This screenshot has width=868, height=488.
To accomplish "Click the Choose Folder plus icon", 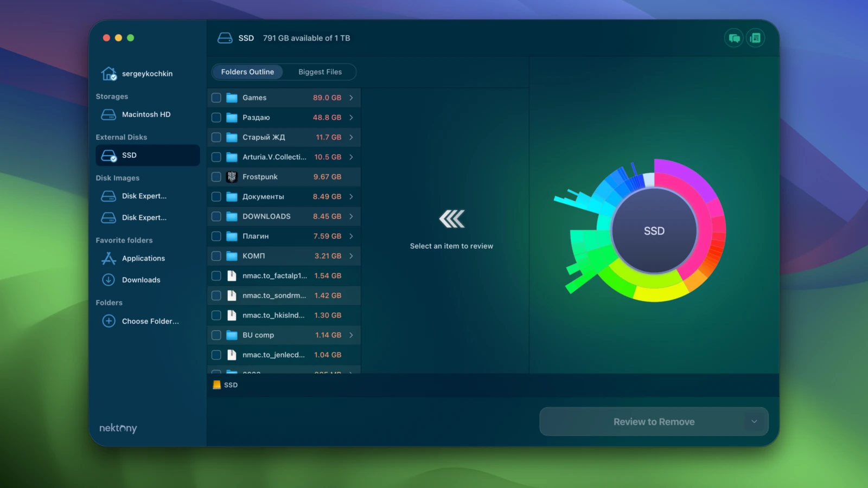I will 108,321.
